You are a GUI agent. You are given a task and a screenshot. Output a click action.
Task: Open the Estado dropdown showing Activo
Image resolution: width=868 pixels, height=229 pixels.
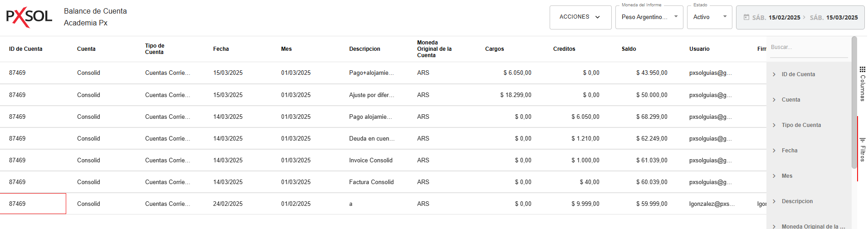coord(709,17)
